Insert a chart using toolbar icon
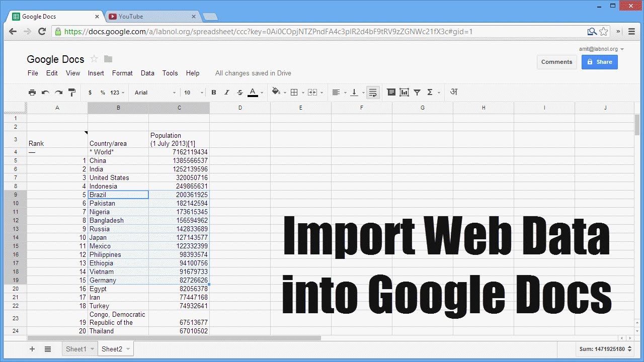This screenshot has width=644, height=362. [404, 93]
